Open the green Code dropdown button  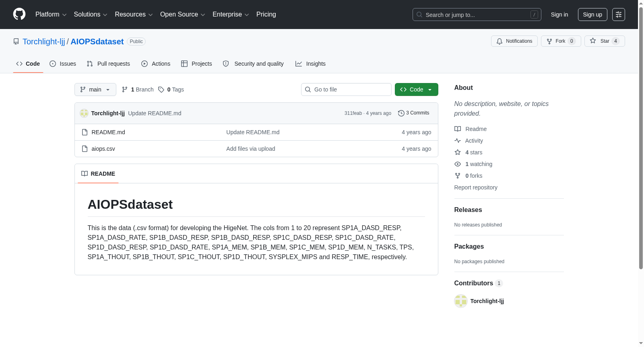click(416, 89)
